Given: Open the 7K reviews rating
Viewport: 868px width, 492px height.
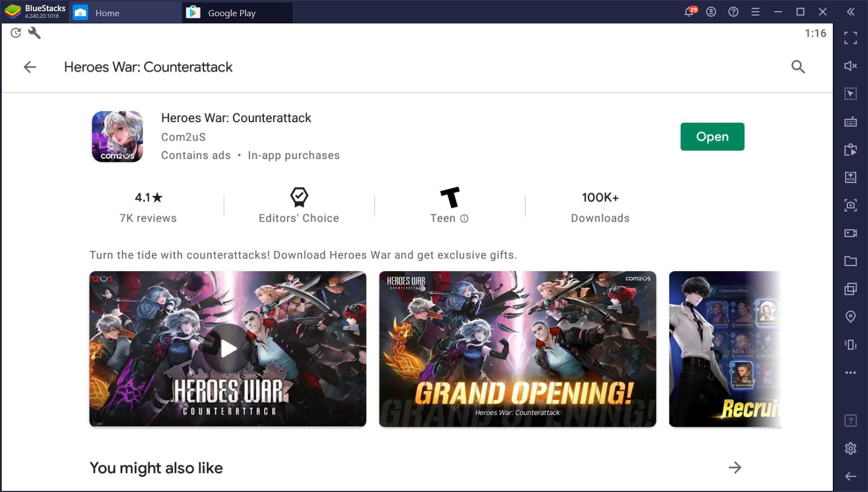Looking at the screenshot, I should (x=148, y=207).
